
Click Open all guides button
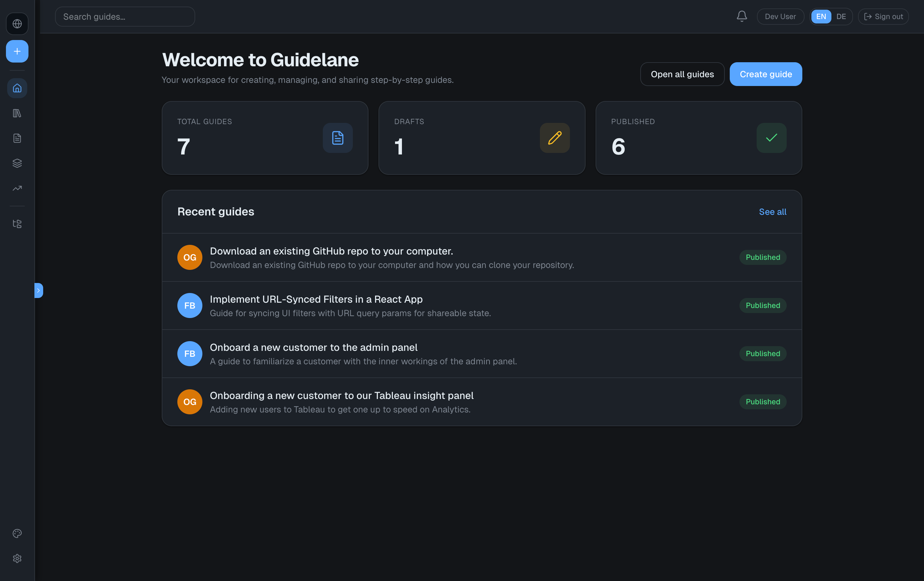tap(682, 74)
